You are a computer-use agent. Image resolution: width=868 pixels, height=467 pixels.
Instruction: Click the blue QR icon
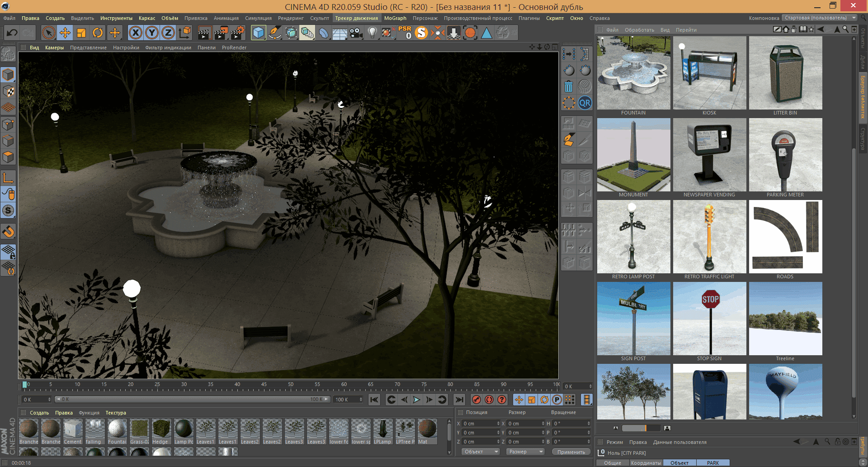tap(585, 103)
